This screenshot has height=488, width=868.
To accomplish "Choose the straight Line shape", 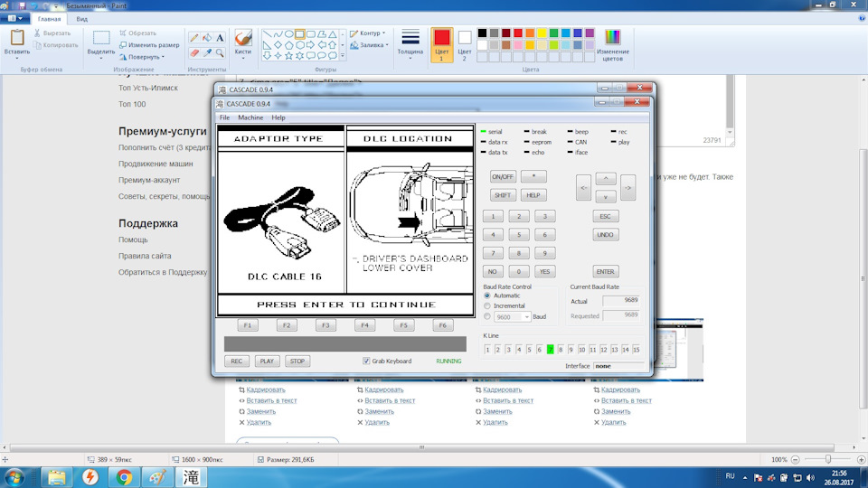I will tap(267, 34).
